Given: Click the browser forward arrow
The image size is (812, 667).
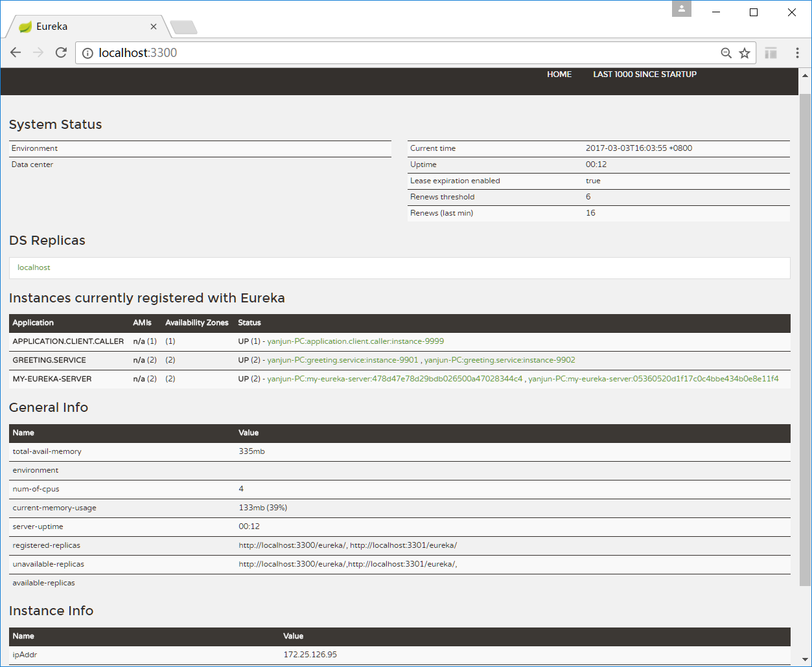Looking at the screenshot, I should [x=38, y=53].
